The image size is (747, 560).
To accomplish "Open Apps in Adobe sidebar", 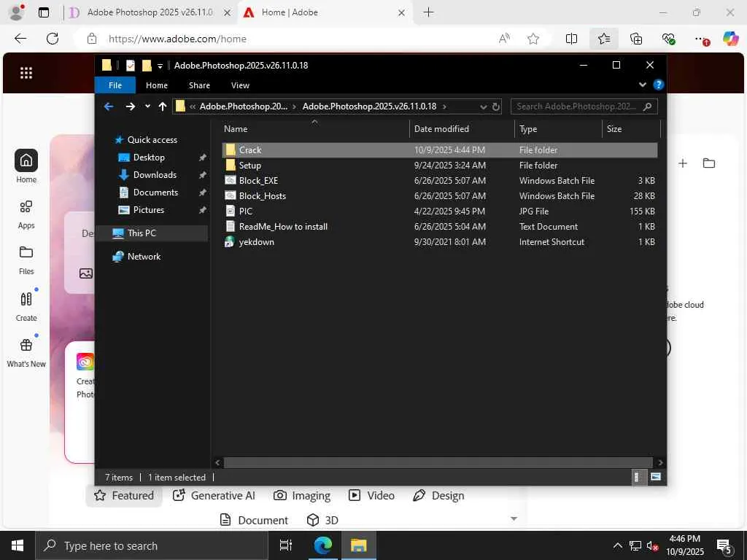I will 26,215.
